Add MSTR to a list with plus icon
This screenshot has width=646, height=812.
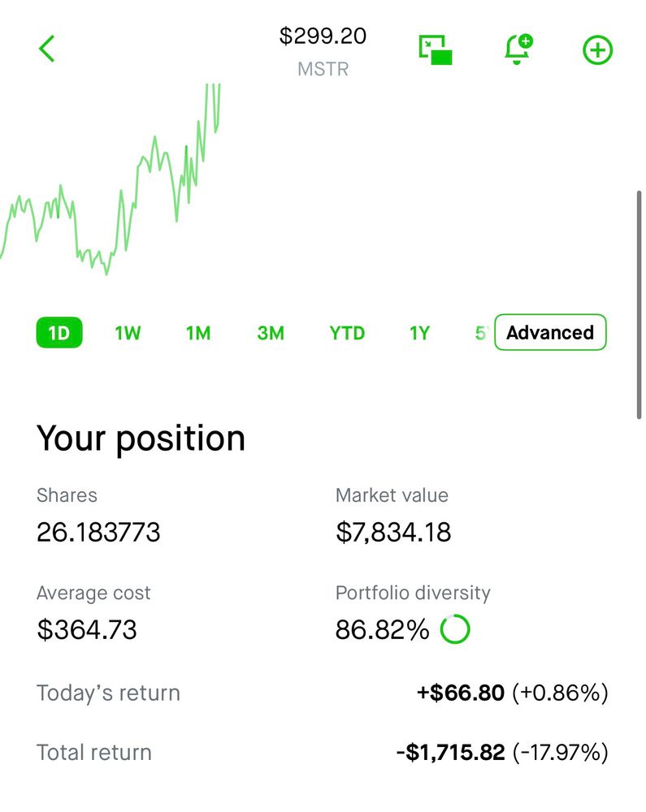(597, 50)
